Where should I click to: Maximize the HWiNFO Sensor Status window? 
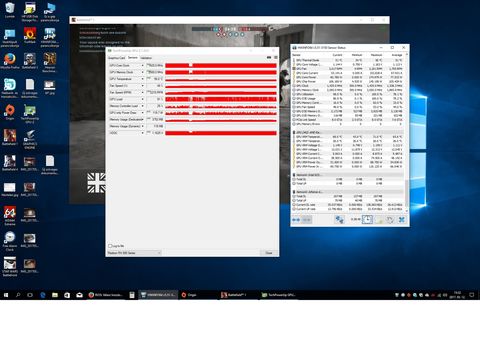tap(392, 48)
